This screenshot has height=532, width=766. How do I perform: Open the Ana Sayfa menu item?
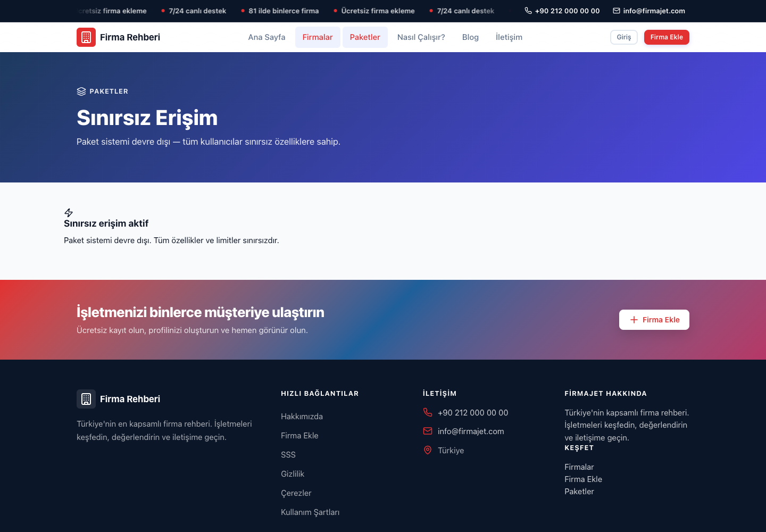click(267, 37)
